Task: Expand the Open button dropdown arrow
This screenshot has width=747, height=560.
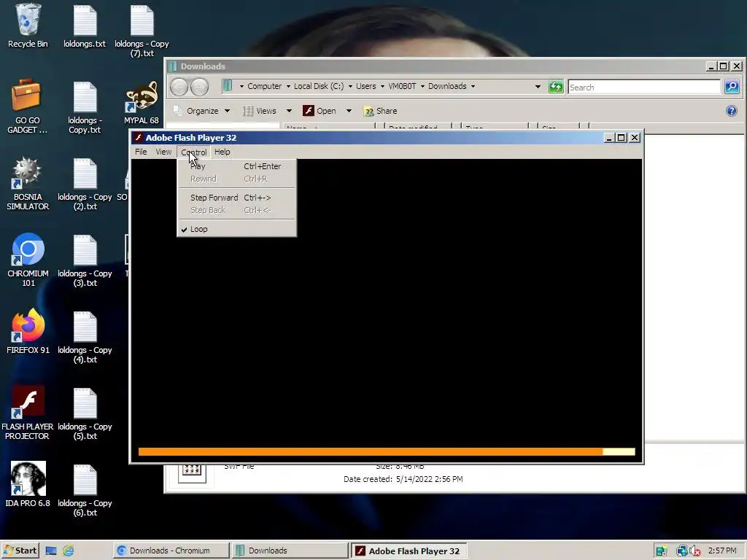Action: click(349, 111)
